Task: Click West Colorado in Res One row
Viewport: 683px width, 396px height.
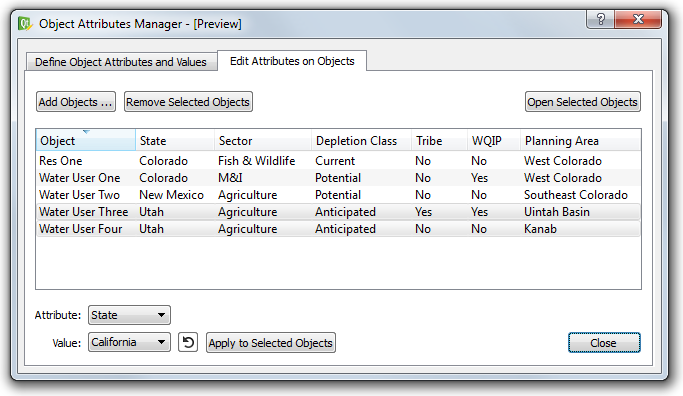Action: pyautogui.click(x=563, y=161)
